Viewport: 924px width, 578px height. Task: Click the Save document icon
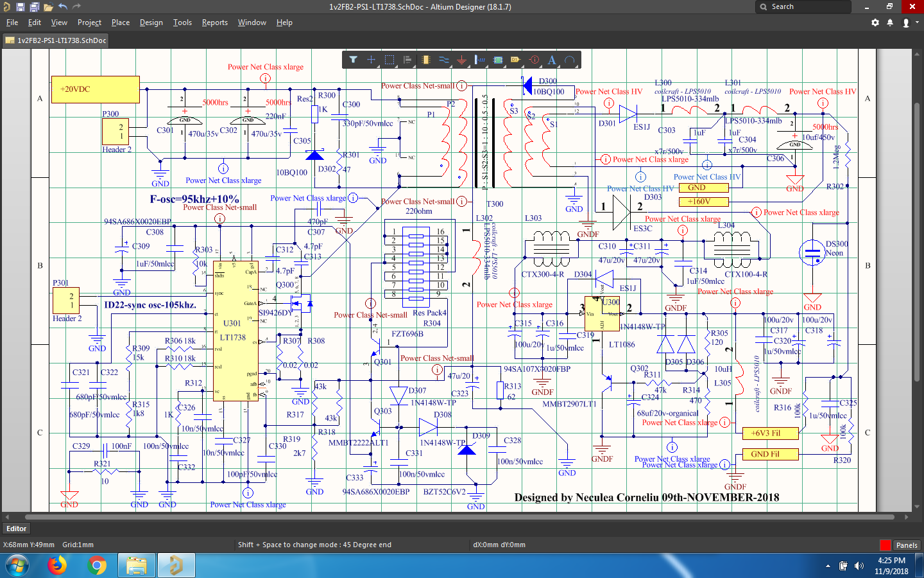20,6
